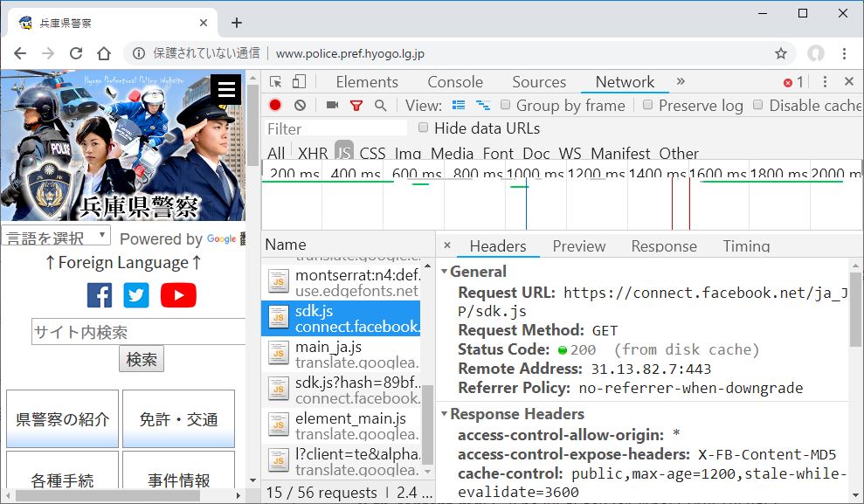Reload the current page
This screenshot has height=504, width=864.
tap(76, 53)
